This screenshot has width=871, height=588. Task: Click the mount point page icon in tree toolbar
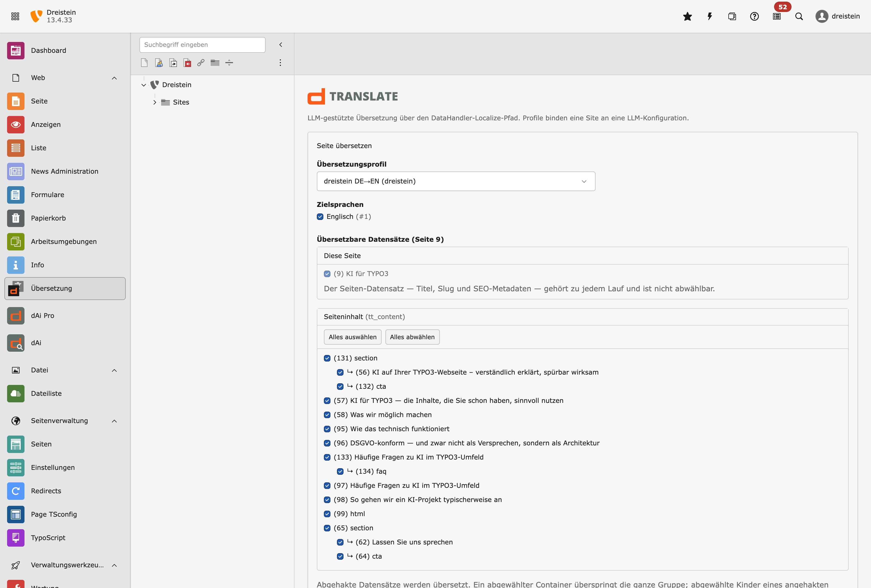coord(187,63)
